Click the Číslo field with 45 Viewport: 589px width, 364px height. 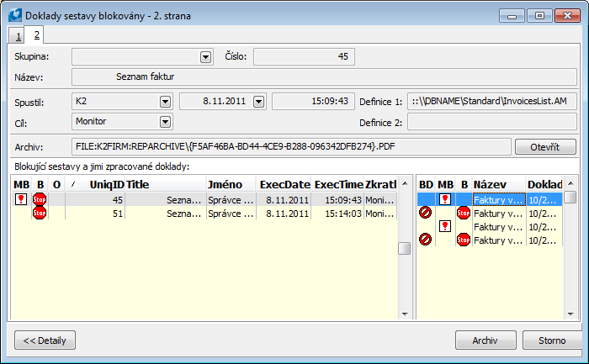point(304,56)
